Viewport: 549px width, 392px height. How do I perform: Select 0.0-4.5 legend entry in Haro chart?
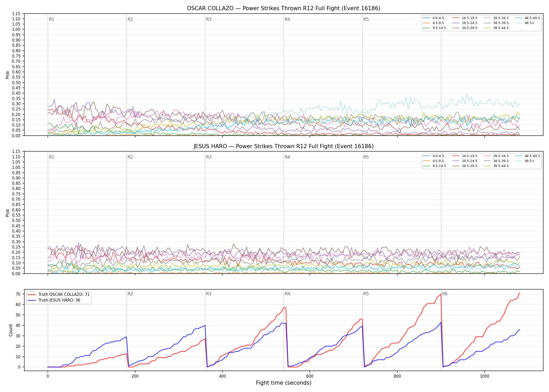point(433,156)
